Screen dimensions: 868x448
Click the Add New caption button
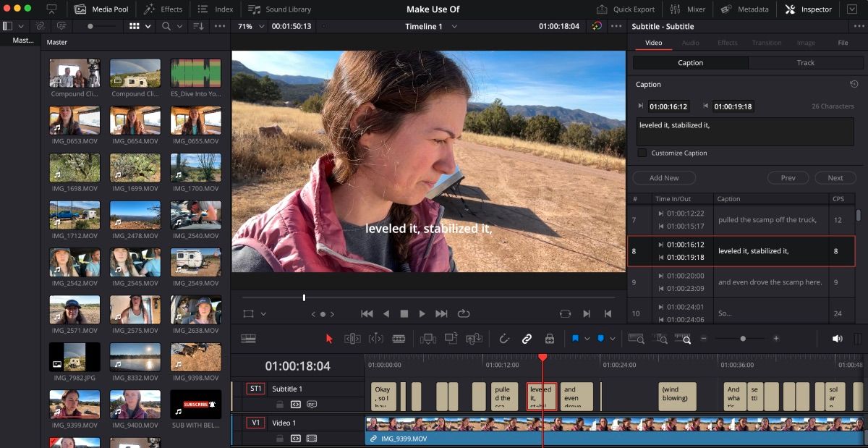click(663, 177)
